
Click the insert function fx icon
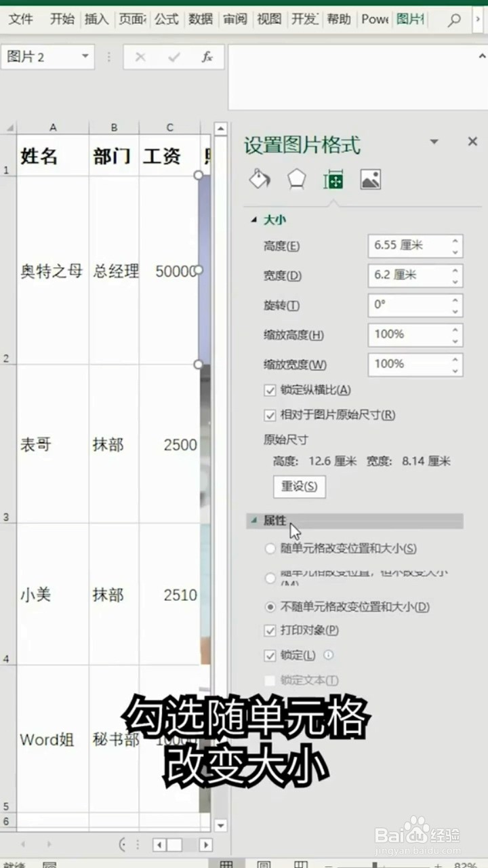pos(207,57)
